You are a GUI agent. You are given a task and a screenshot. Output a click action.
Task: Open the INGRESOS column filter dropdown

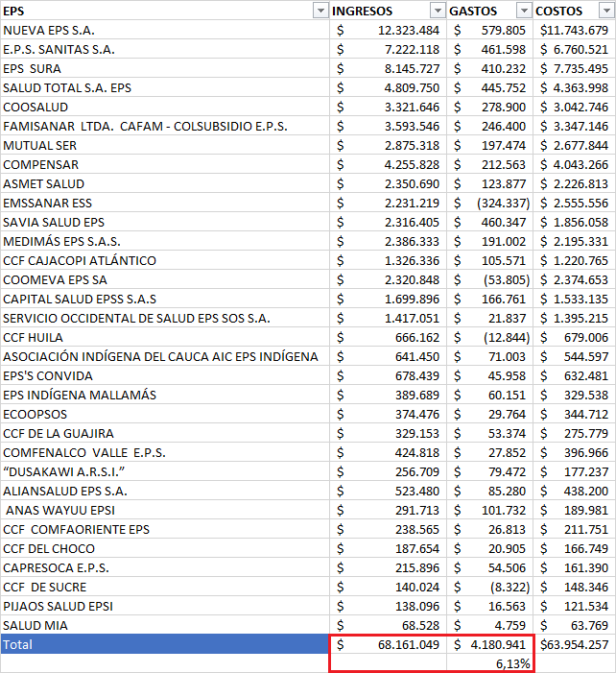point(438,11)
